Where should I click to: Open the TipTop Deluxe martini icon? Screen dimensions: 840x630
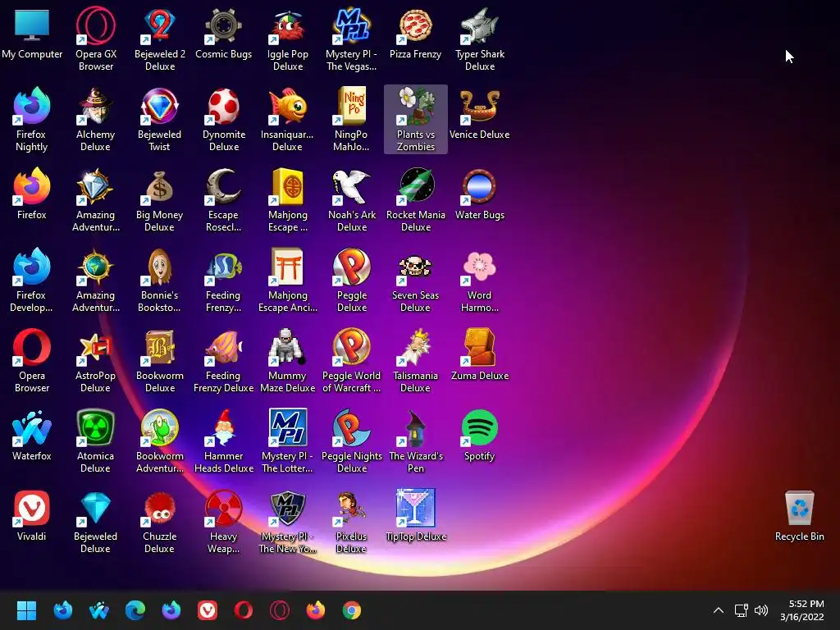coord(416,515)
